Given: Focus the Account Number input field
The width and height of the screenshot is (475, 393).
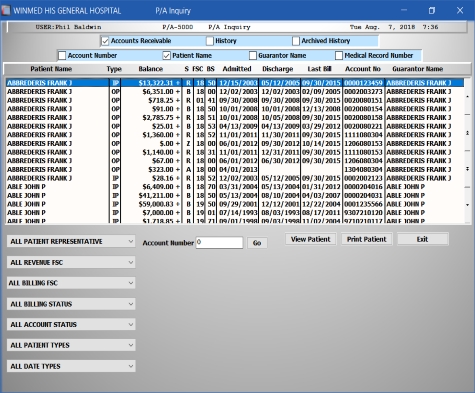Looking at the screenshot, I should coord(219,242).
